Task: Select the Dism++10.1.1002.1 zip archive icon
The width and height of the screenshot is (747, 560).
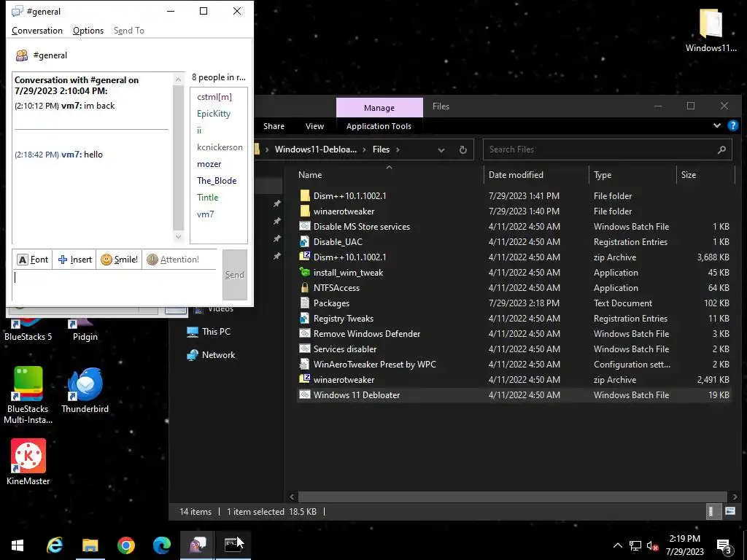Action: 305,257
